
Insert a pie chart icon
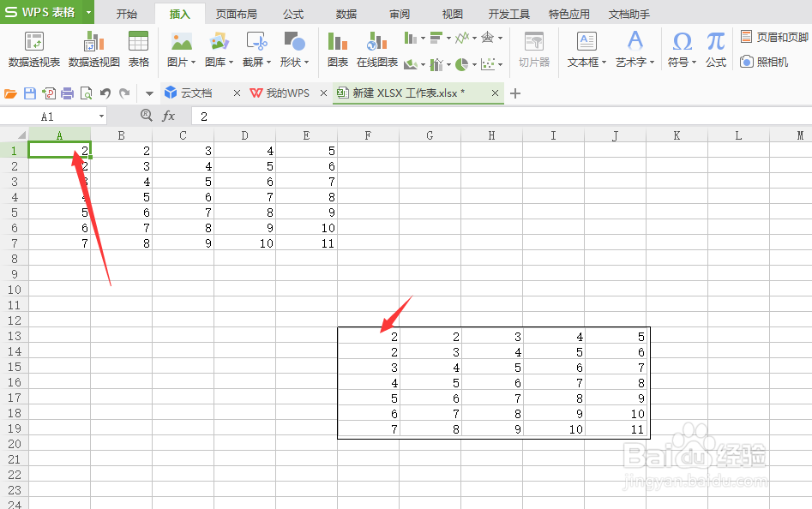click(x=462, y=64)
